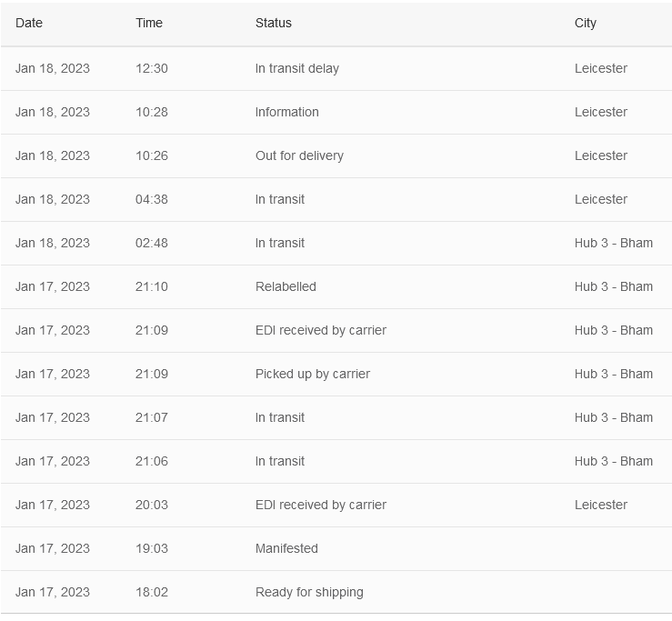
Task: Select the 'In transit delay' status row
Action: coord(297,68)
